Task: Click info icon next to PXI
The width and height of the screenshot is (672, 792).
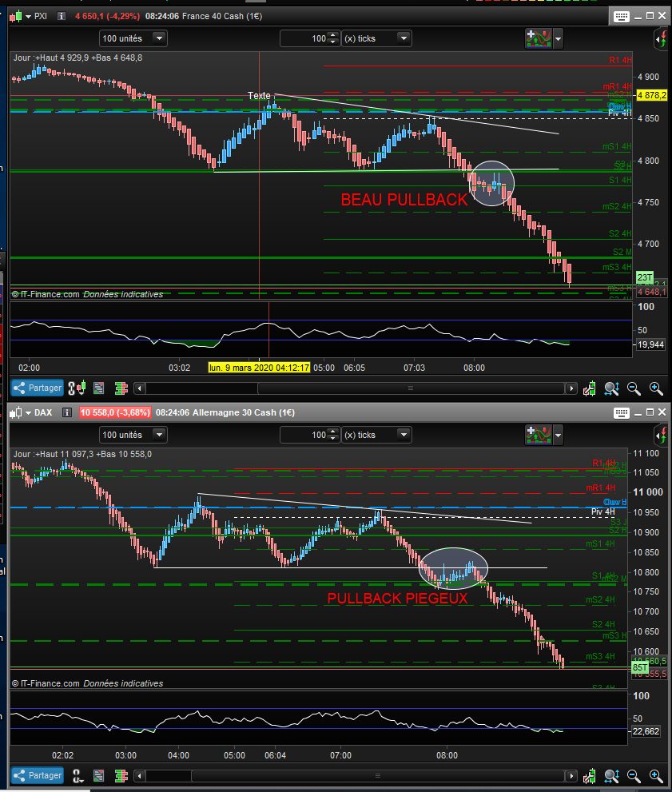Action: coord(62,16)
